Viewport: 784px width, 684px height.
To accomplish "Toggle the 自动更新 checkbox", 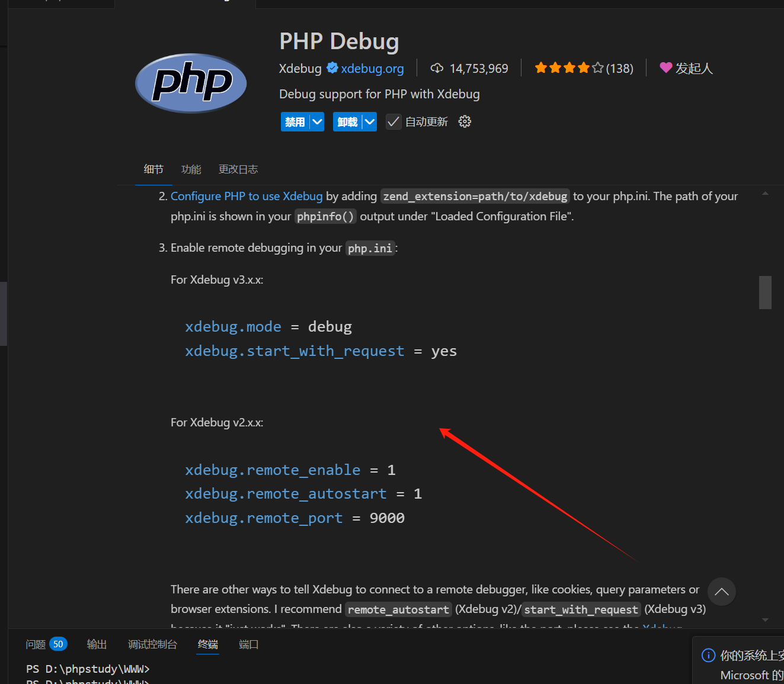I will coord(393,122).
